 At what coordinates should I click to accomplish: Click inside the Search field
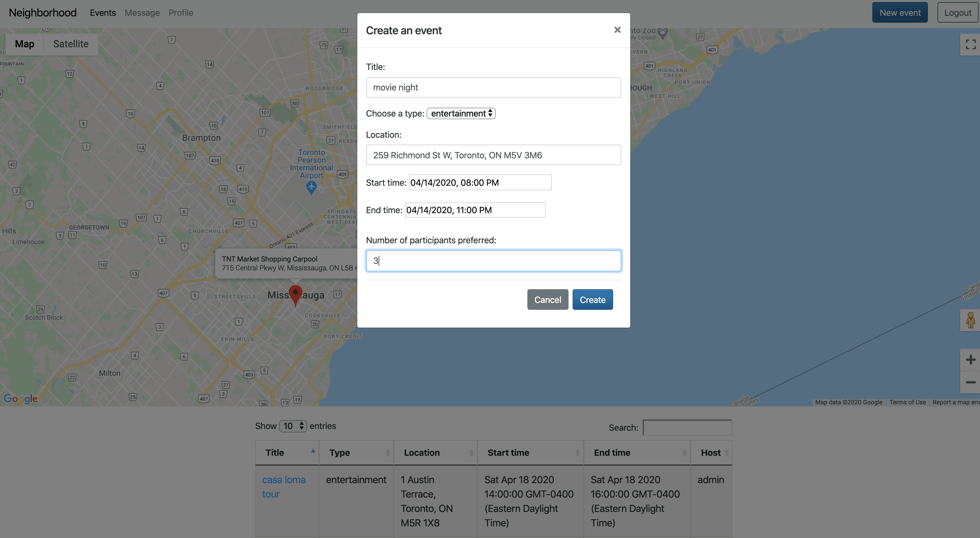click(x=687, y=427)
